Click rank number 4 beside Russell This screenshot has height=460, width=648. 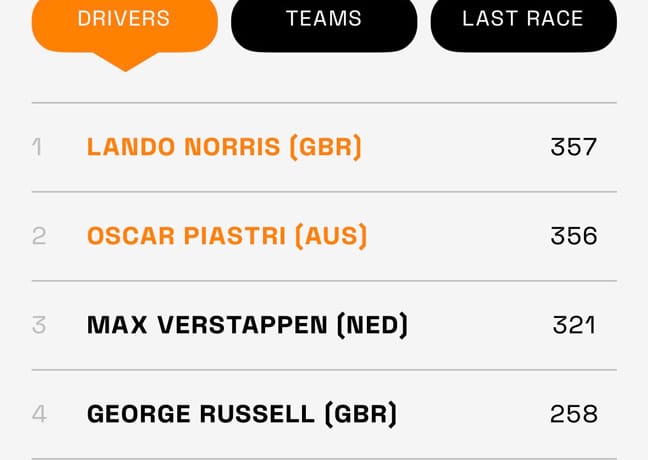(39, 414)
